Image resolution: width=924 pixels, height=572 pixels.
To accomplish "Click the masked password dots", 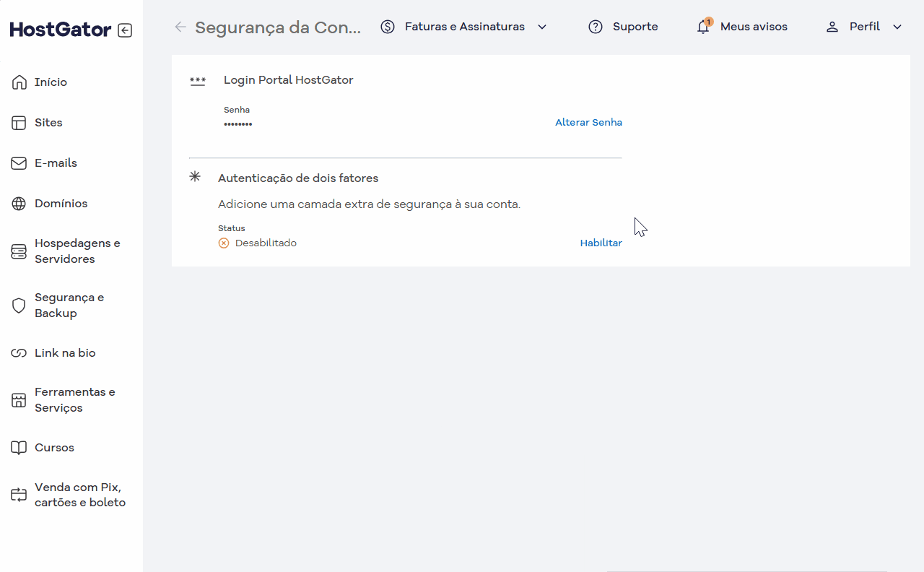I will point(237,125).
